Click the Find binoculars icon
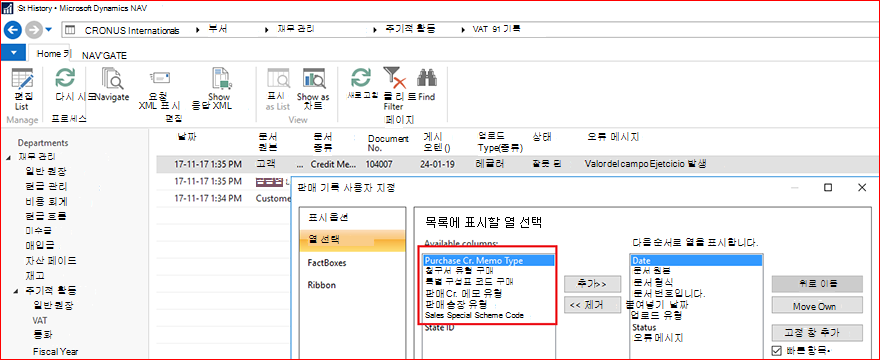 427,78
